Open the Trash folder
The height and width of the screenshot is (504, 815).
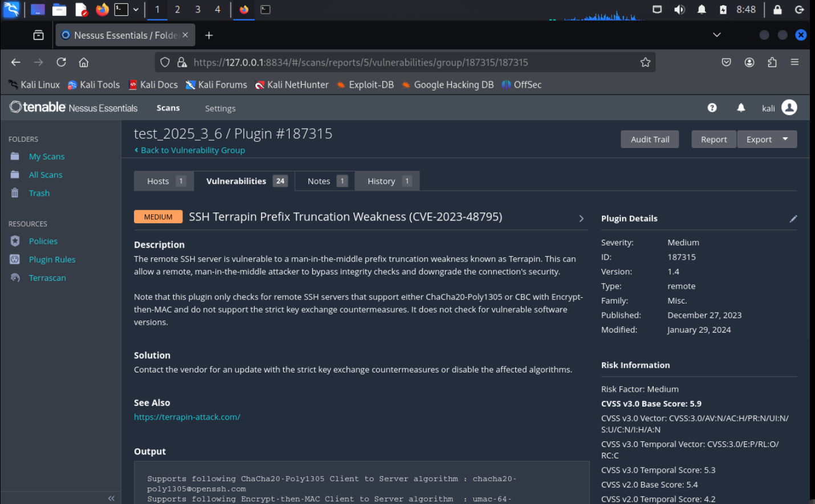(x=39, y=193)
